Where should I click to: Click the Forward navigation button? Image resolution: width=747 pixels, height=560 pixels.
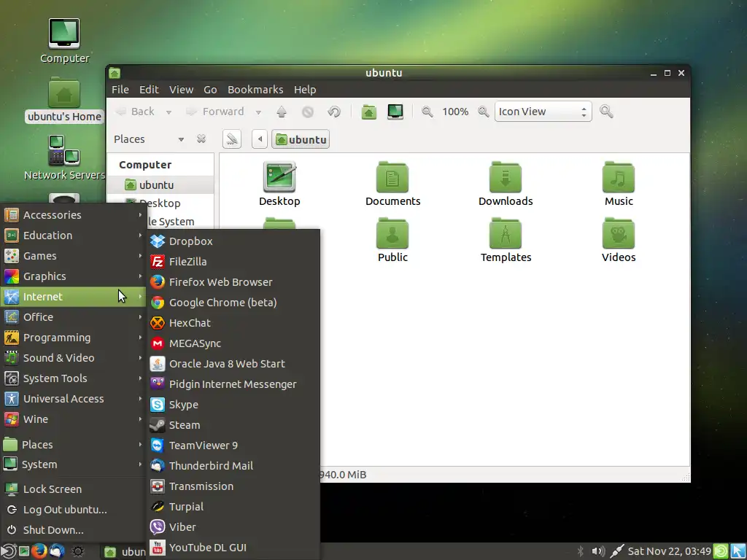coord(216,112)
